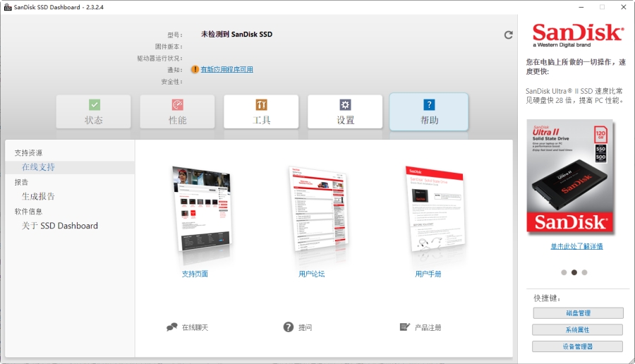The height and width of the screenshot is (364, 635).
Task: Open 关于 SSD Dashboard in the sidebar
Action: [x=59, y=226]
